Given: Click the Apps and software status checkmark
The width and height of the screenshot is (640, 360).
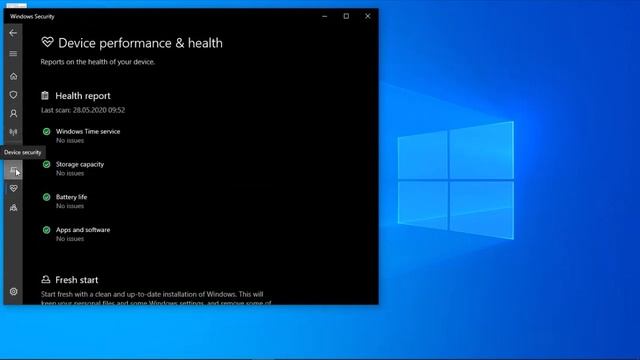Looking at the screenshot, I should click(x=47, y=230).
